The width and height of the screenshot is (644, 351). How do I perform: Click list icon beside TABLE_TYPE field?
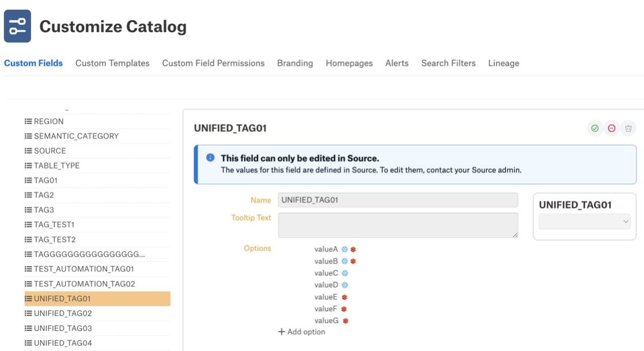tap(28, 166)
